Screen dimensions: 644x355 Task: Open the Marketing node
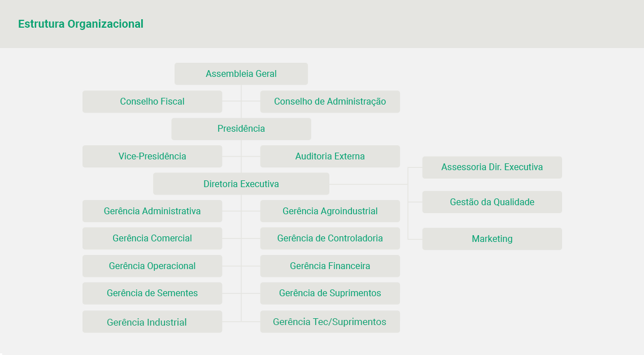(x=492, y=239)
